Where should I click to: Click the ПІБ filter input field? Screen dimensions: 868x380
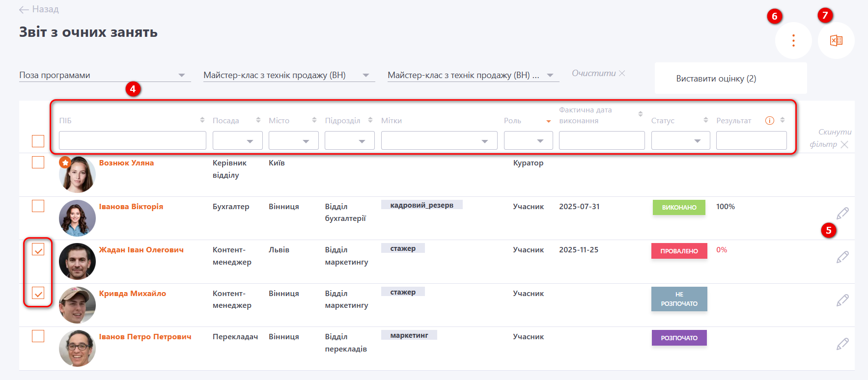click(132, 141)
